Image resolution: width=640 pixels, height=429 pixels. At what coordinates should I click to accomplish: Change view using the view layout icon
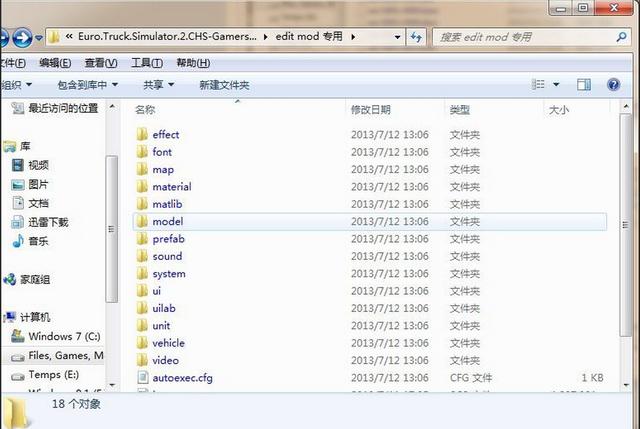(538, 84)
